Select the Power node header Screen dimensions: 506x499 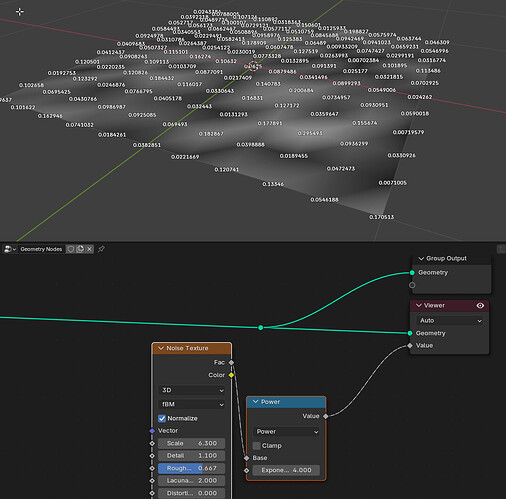(286, 402)
